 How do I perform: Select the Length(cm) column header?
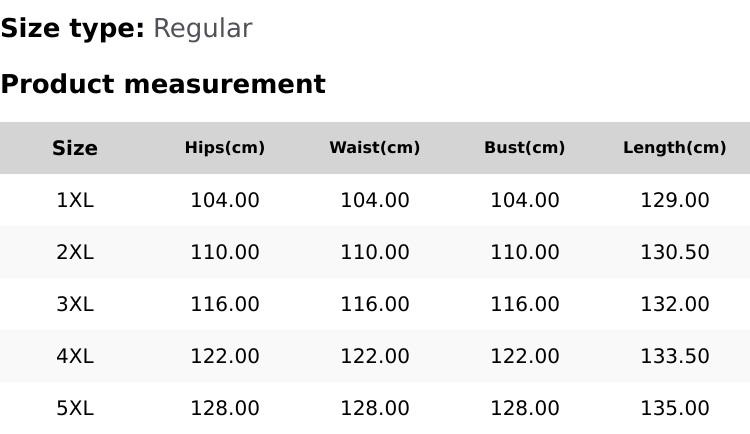(x=675, y=148)
